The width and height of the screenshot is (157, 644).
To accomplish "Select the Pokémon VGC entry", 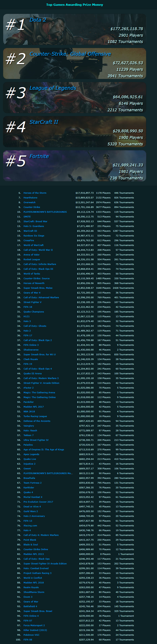I will [x=31, y=635].
